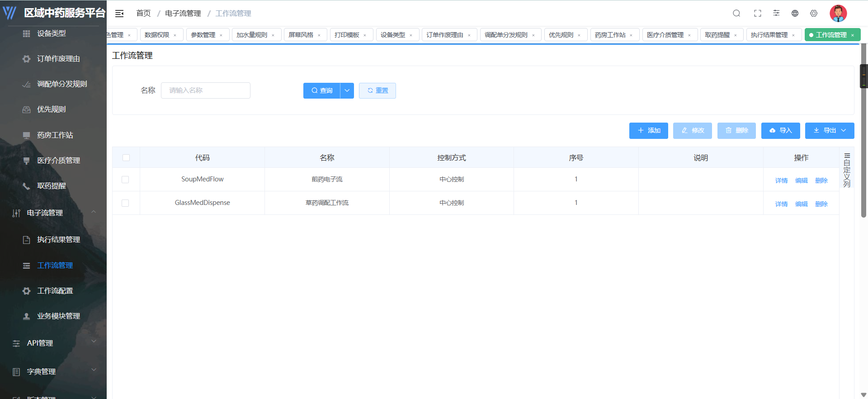Click the 重置 reset button

coord(377,90)
